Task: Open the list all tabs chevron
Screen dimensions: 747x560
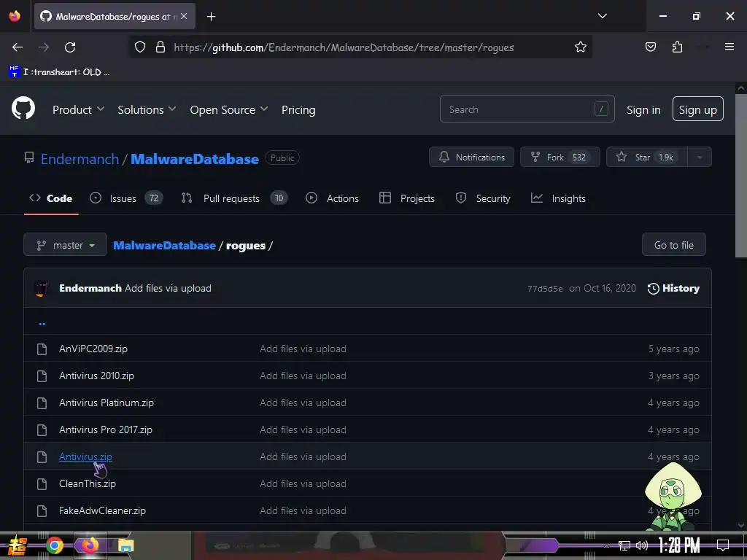Action: pyautogui.click(x=602, y=16)
